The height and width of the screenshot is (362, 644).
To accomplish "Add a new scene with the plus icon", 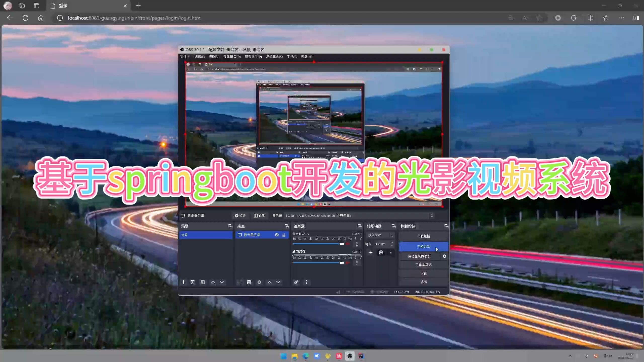I will [184, 282].
